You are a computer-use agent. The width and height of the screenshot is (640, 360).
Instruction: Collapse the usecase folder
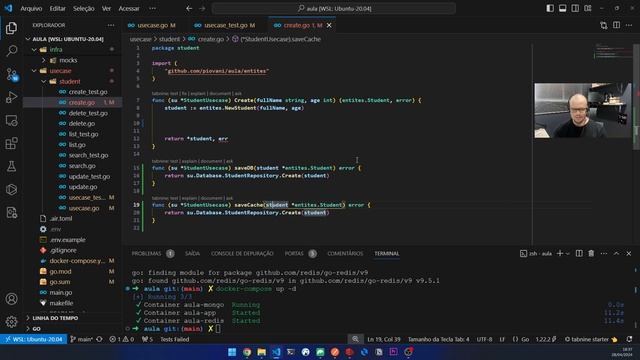tap(34, 71)
